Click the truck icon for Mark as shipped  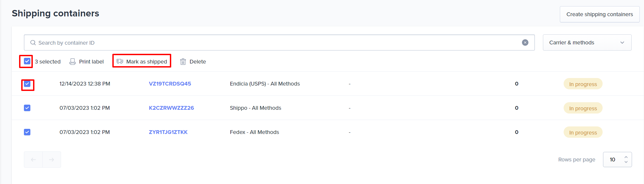tap(120, 61)
